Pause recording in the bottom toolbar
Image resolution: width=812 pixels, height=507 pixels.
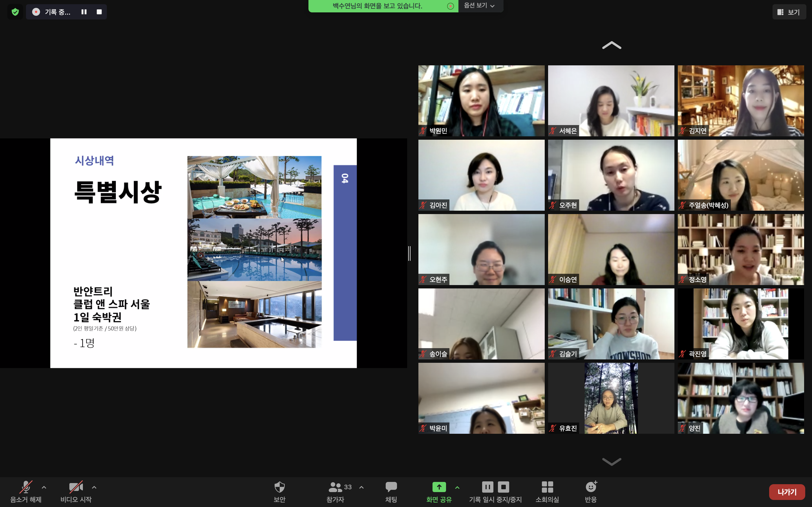487,486
